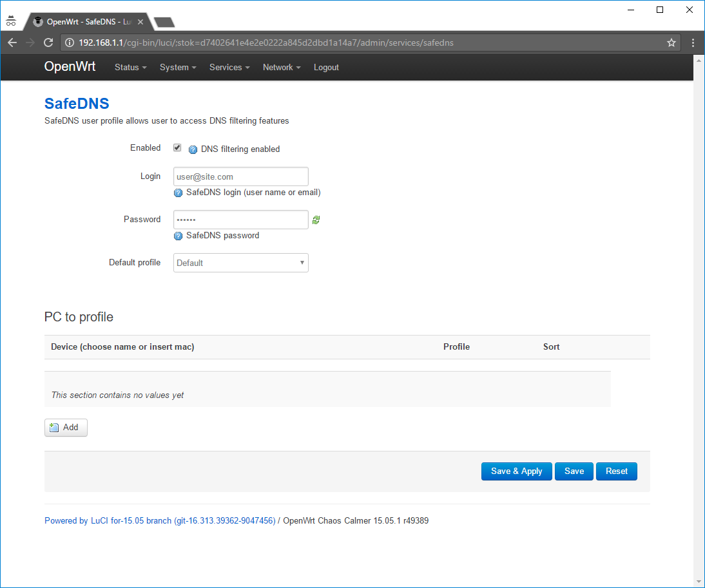Click help icon beside SafeDNS login hint

coord(178,193)
